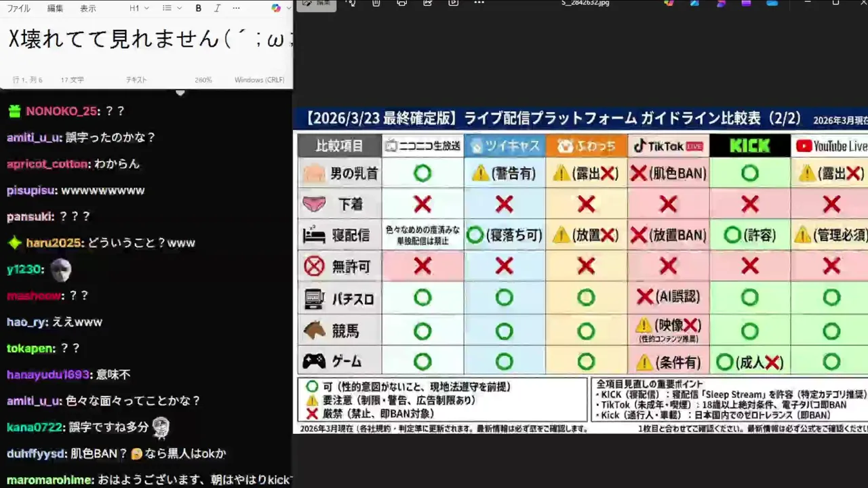This screenshot has width=868, height=488.
Task: Click the ニコニコ生放送 column header
Action: [423, 146]
